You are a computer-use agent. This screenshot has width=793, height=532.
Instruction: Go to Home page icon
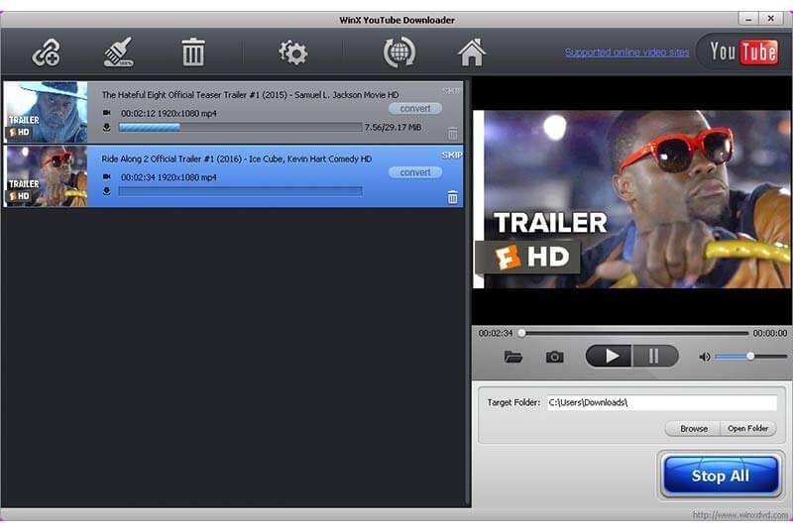(x=472, y=53)
